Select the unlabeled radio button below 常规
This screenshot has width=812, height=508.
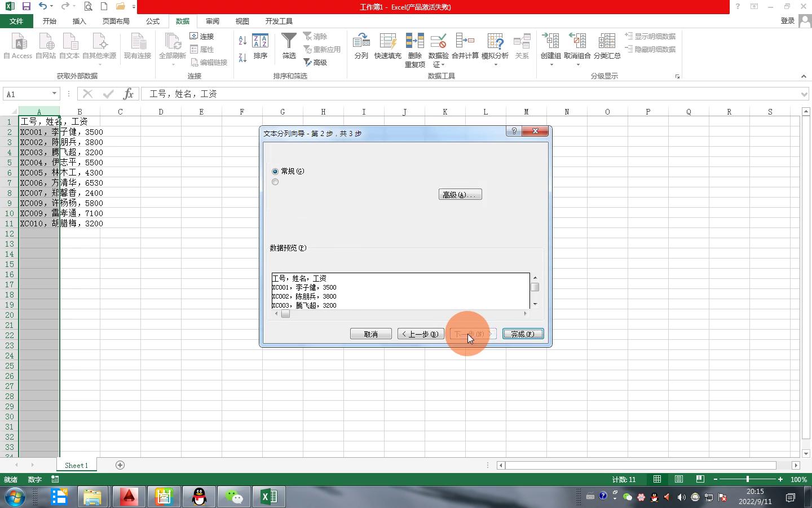(275, 182)
